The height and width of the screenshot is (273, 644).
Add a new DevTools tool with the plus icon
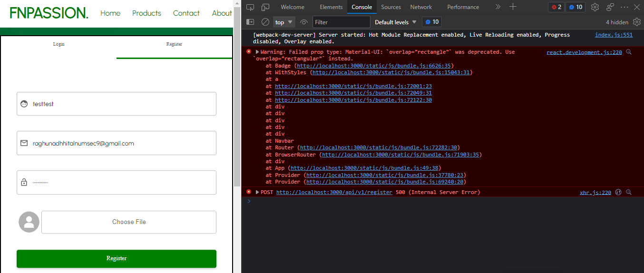point(513,7)
